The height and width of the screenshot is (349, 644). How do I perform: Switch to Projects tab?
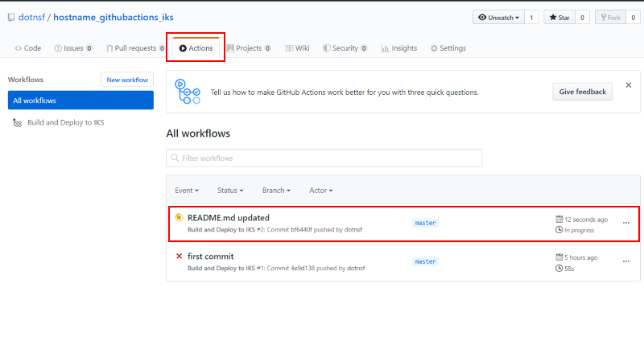249,48
